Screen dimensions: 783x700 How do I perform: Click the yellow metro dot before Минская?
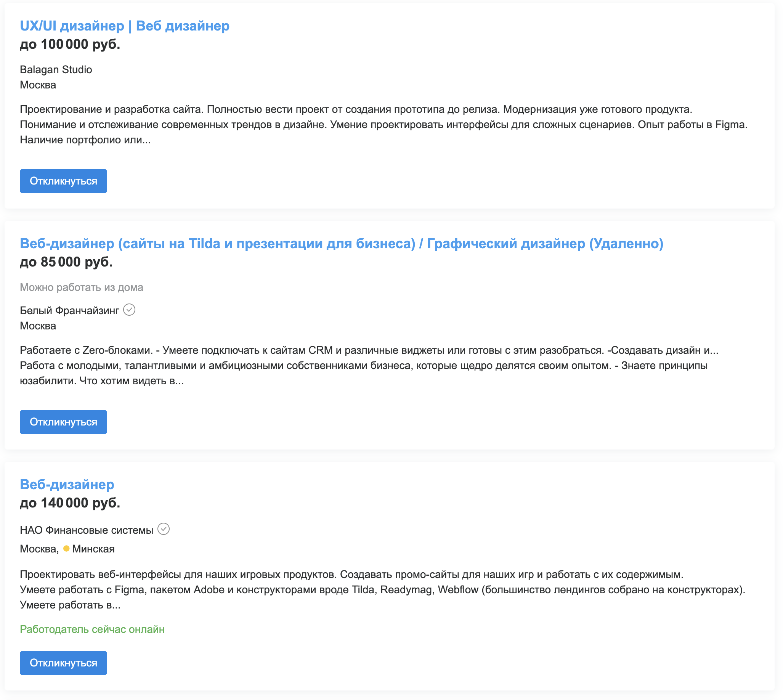[x=66, y=549]
